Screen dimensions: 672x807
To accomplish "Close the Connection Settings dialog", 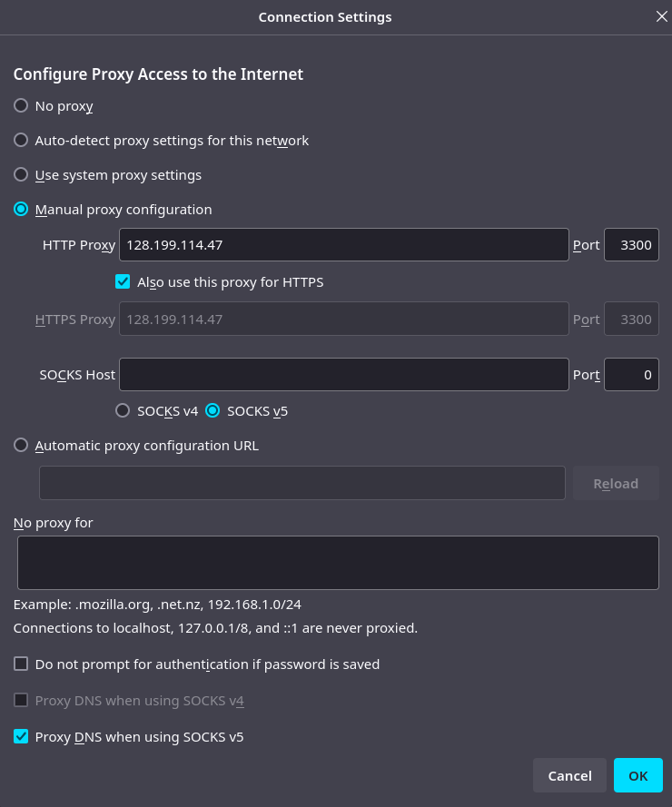I will [x=662, y=17].
